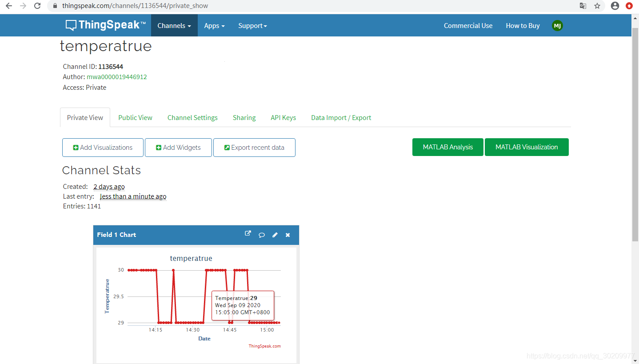
Task: Click the 'Field 1 Chart' widget title
Action: click(116, 235)
